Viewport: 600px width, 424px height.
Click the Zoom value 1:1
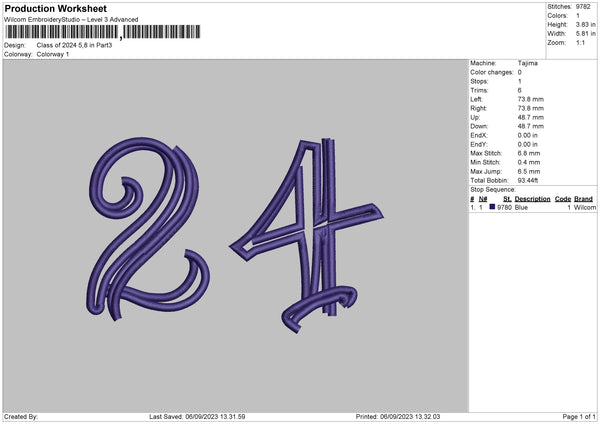pos(580,42)
